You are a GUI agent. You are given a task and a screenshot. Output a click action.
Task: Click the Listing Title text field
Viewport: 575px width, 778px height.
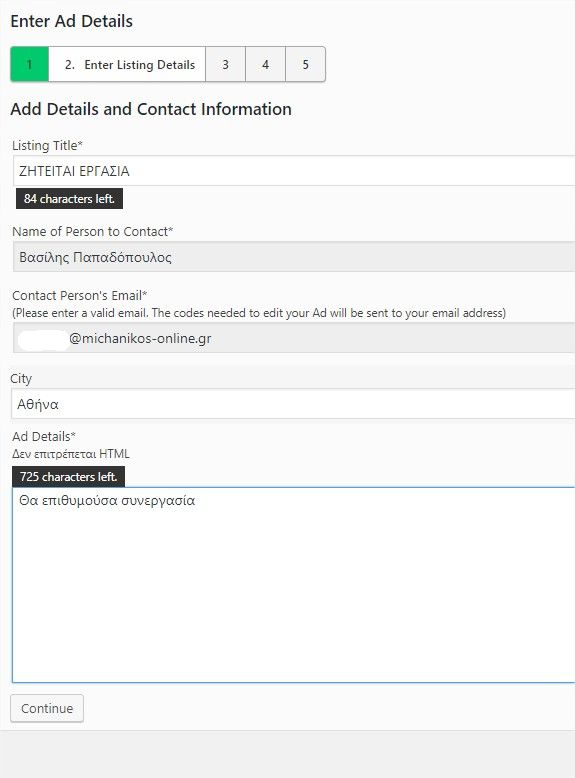point(294,171)
